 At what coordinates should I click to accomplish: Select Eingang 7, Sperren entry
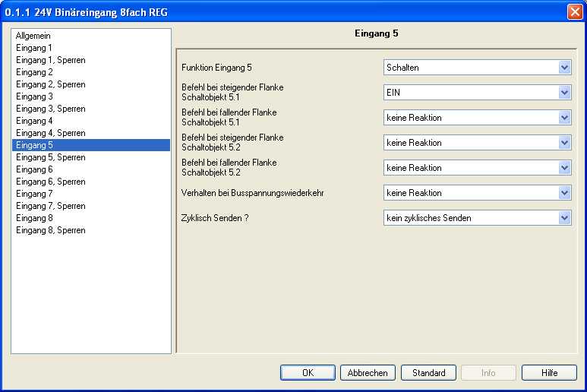tap(50, 206)
